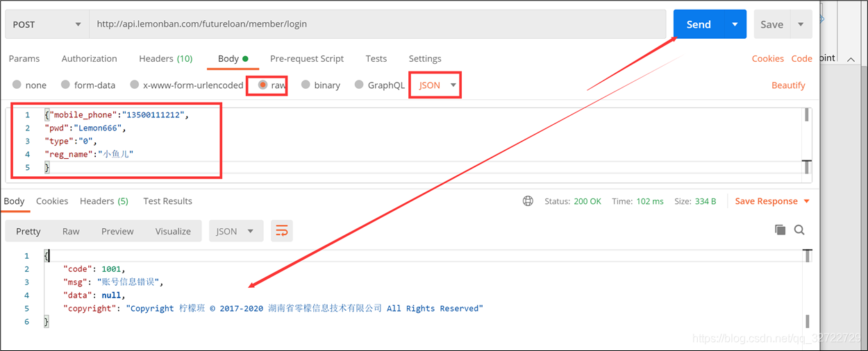The image size is (868, 351).
Task: Switch response view to Pretty
Action: point(28,231)
